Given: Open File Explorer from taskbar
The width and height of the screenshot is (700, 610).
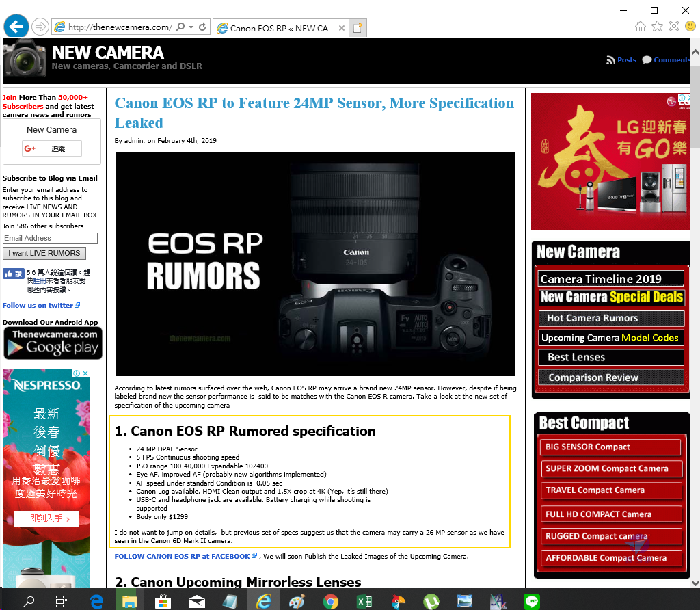Looking at the screenshot, I should (x=129, y=601).
